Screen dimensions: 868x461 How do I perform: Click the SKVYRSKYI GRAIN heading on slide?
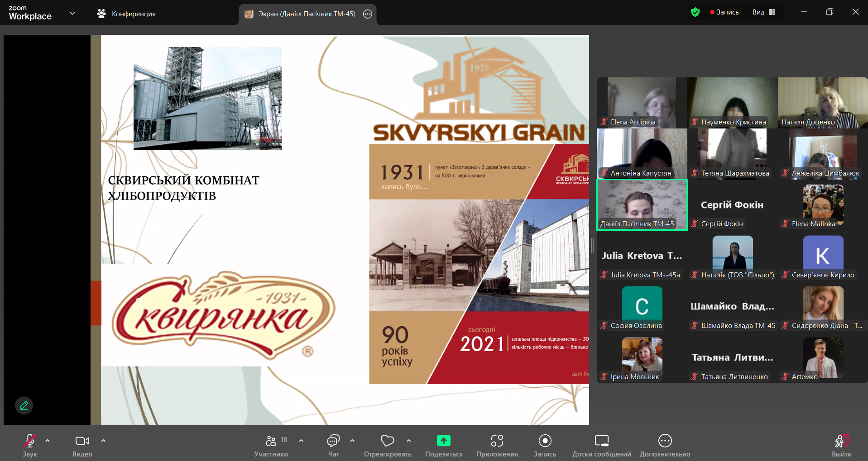coord(480,133)
